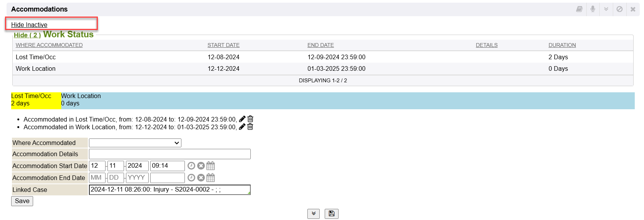Collapse panel with header double-chevron icon

coord(606,9)
